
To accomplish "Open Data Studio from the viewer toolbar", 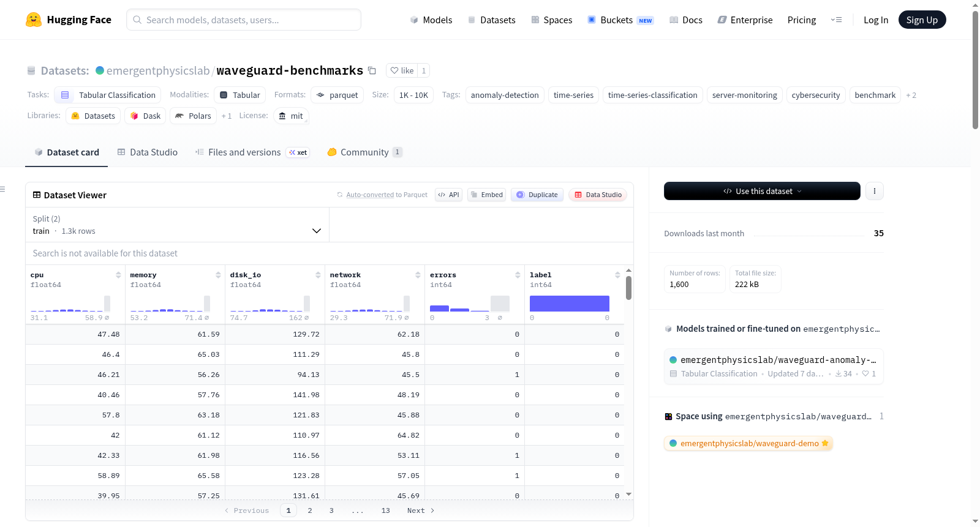I will [x=598, y=195].
